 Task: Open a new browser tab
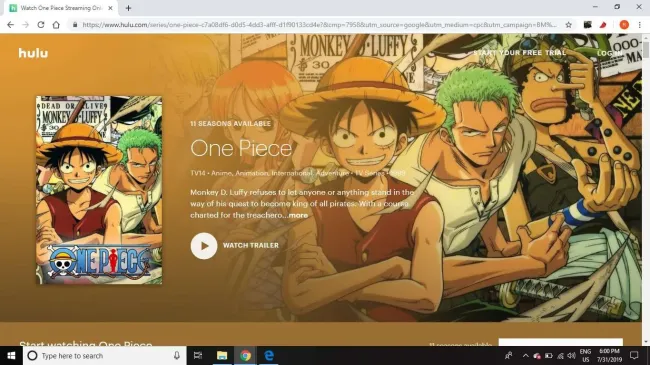click(128, 8)
